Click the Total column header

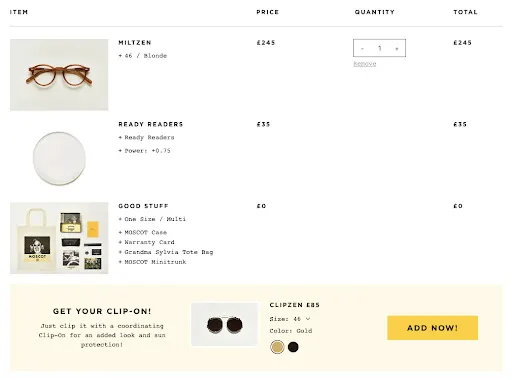[465, 12]
